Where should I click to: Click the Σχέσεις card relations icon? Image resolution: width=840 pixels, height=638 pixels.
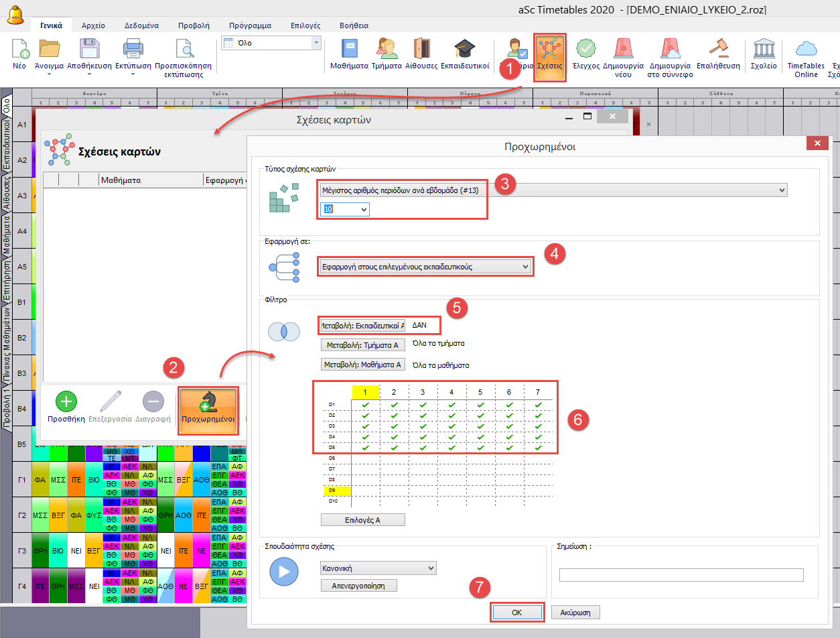pos(550,52)
